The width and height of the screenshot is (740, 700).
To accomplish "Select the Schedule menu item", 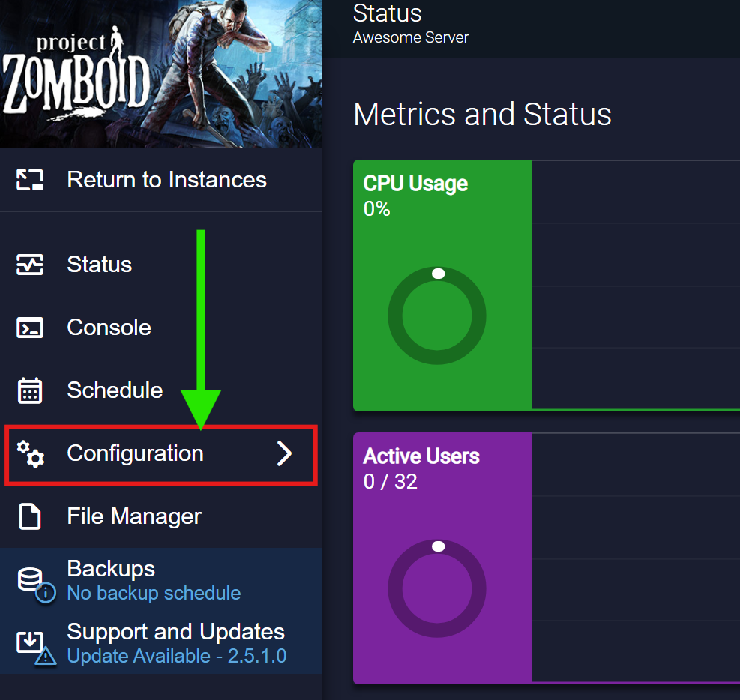I will coord(115,390).
